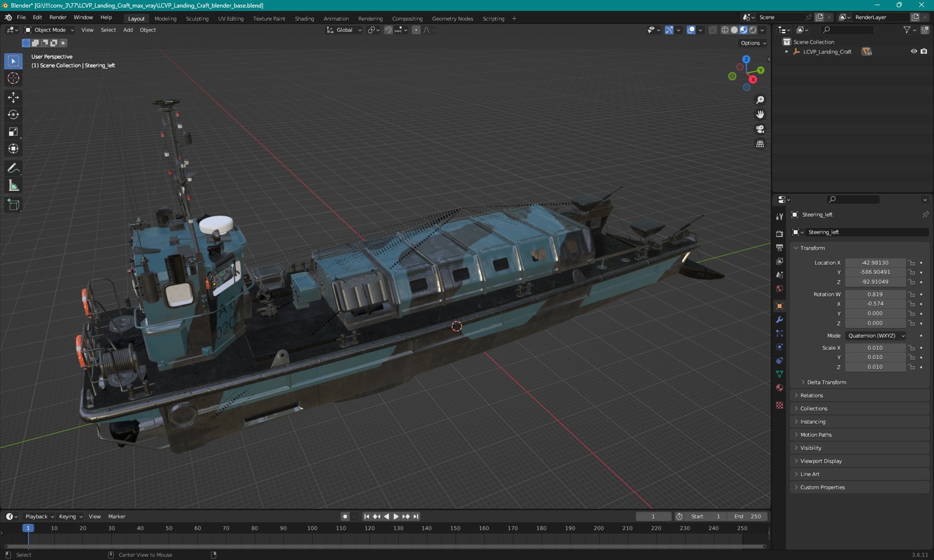Toggle auto keying record button
The image size is (934, 560).
345,516
